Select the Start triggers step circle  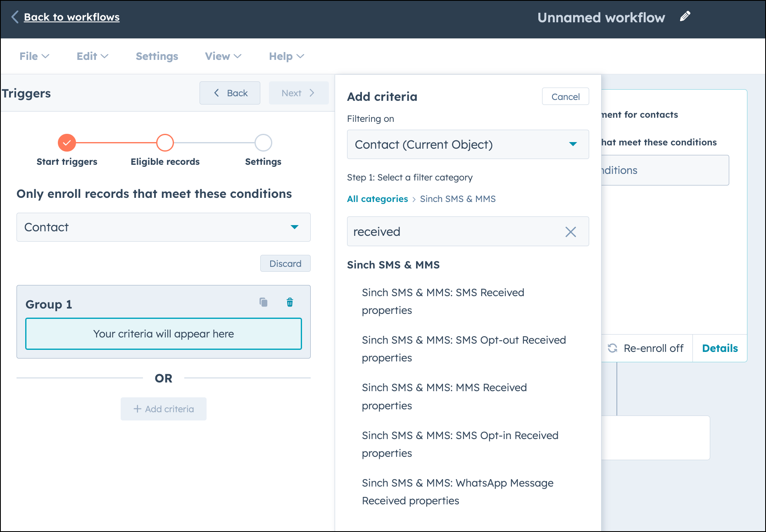click(67, 143)
